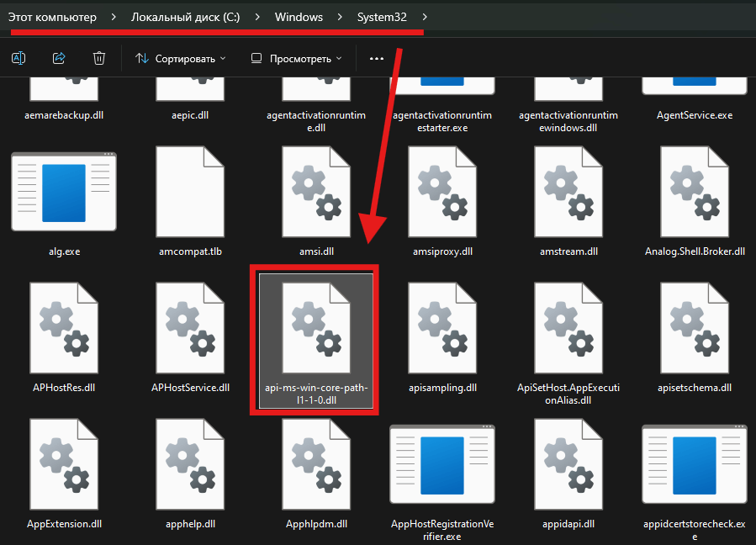Go to Windows folder in breadcrumb
756x545 pixels.
tap(299, 17)
